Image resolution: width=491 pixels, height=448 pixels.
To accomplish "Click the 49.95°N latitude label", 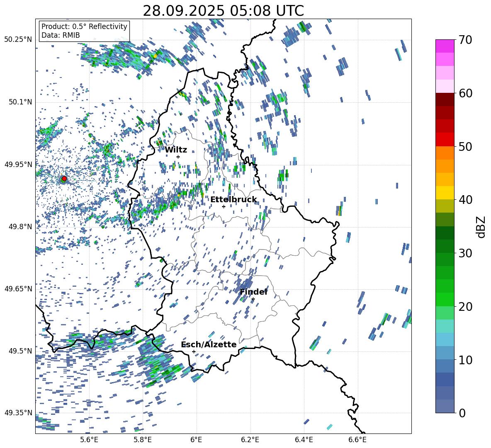I will 18,165.
